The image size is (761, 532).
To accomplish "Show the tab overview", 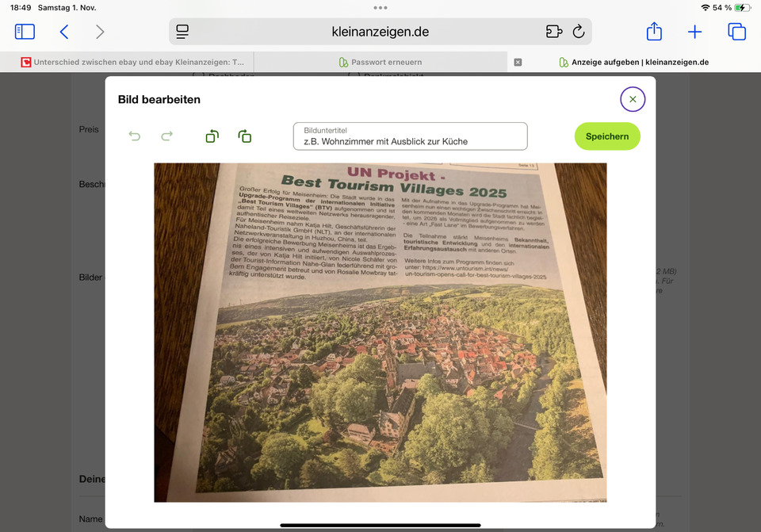I will point(737,32).
